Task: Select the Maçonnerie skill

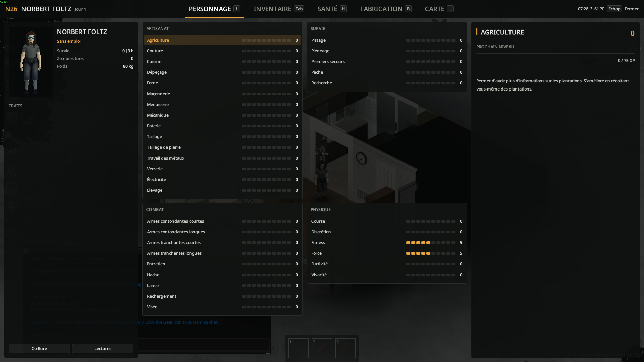Action: [x=222, y=94]
